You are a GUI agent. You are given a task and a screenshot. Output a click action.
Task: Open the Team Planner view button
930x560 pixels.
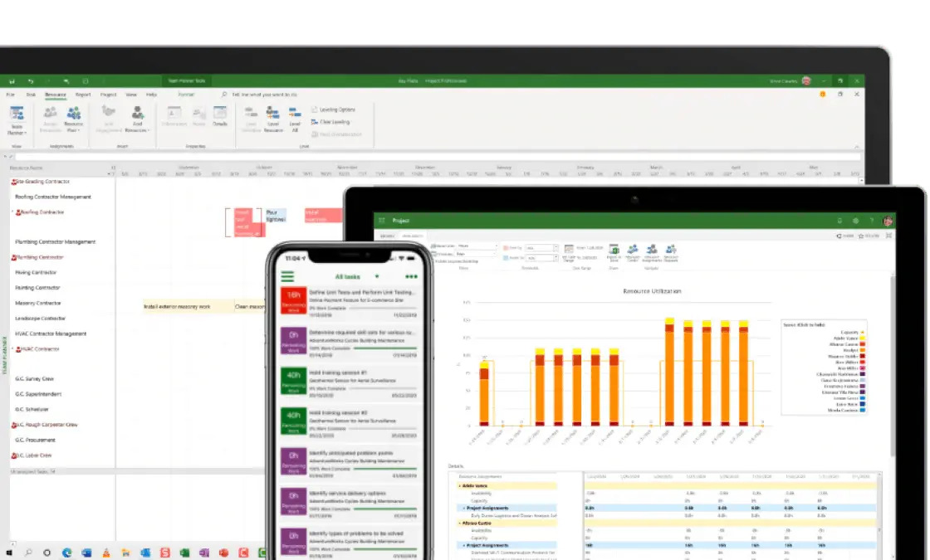(17, 120)
